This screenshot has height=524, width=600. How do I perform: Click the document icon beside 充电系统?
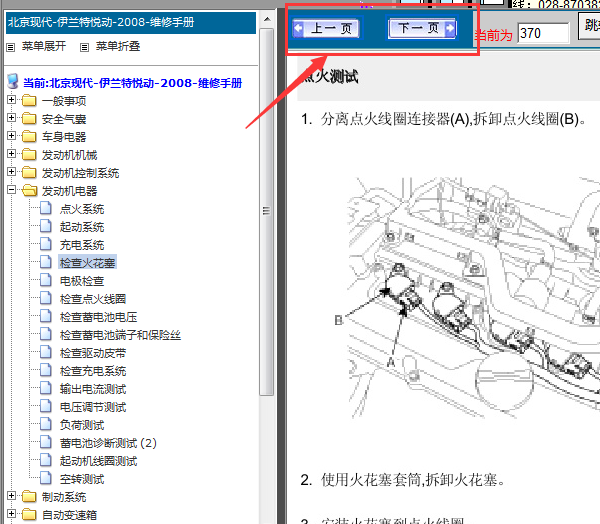46,244
